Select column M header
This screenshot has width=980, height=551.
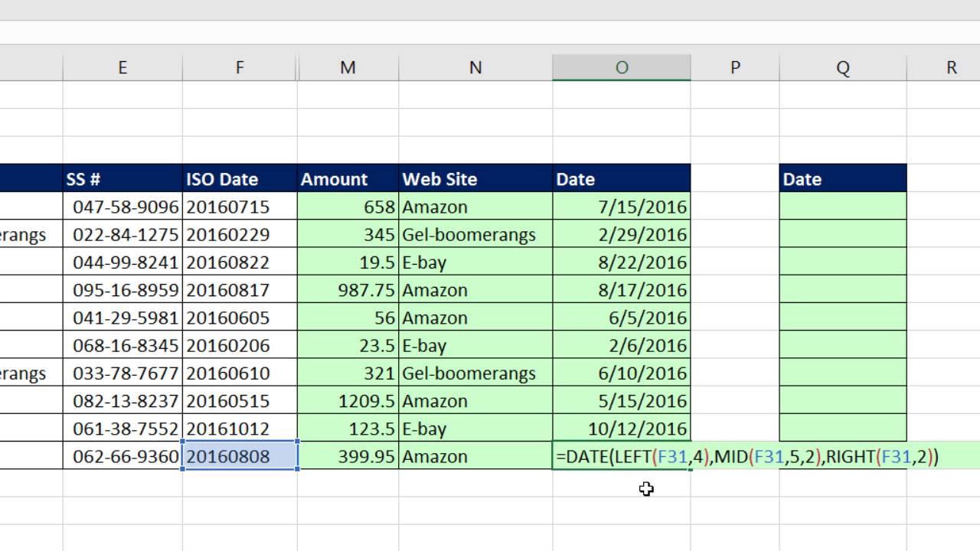348,67
